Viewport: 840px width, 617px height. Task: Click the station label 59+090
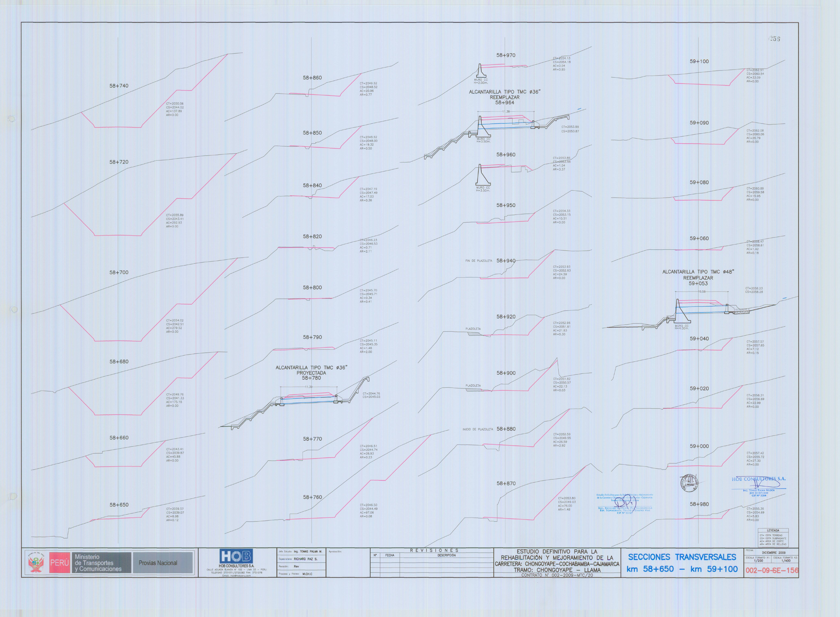(x=699, y=123)
